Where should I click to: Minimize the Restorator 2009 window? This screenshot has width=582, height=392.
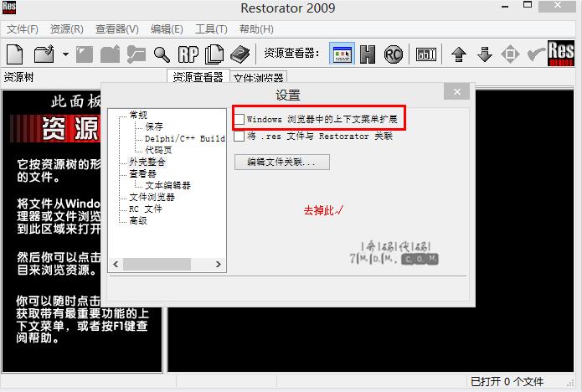click(x=505, y=6)
